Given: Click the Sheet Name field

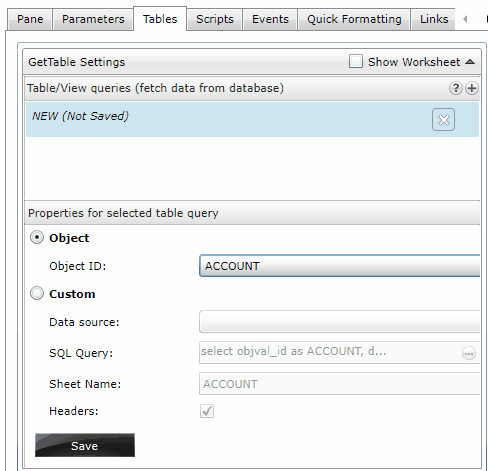Looking at the screenshot, I should tap(340, 384).
